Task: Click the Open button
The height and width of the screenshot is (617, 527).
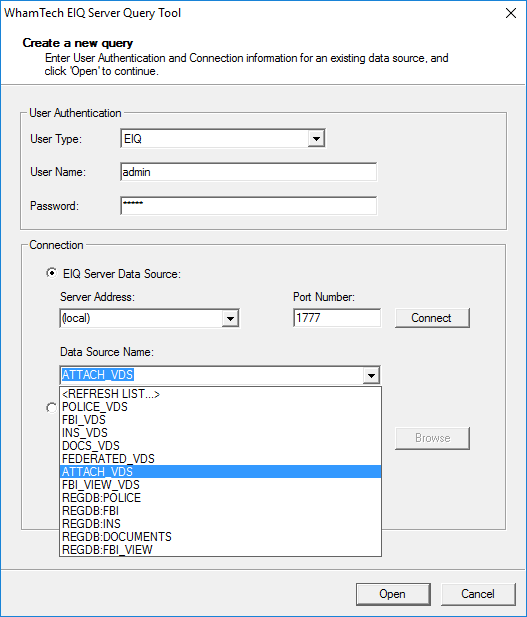Action: click(x=393, y=594)
